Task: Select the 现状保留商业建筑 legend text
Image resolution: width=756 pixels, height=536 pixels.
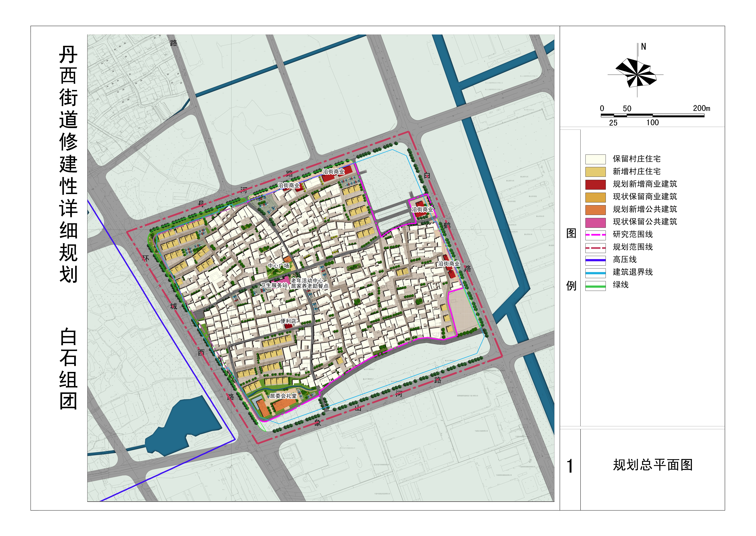Action: click(645, 196)
